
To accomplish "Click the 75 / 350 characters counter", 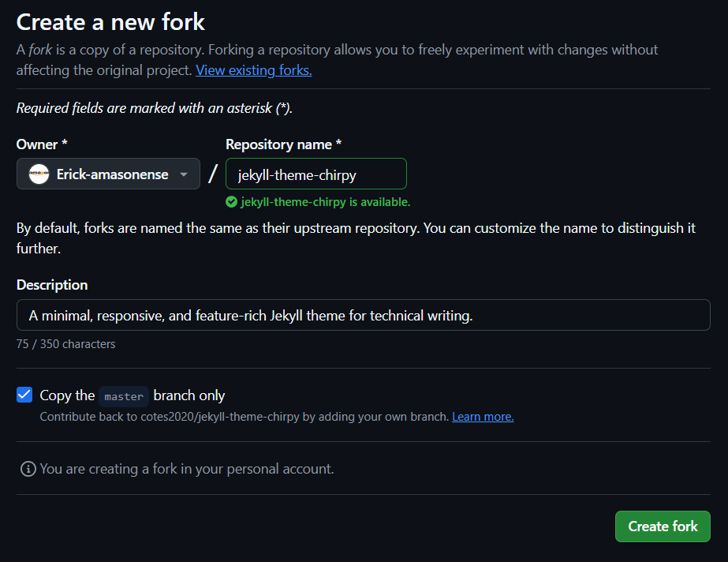I will (65, 344).
